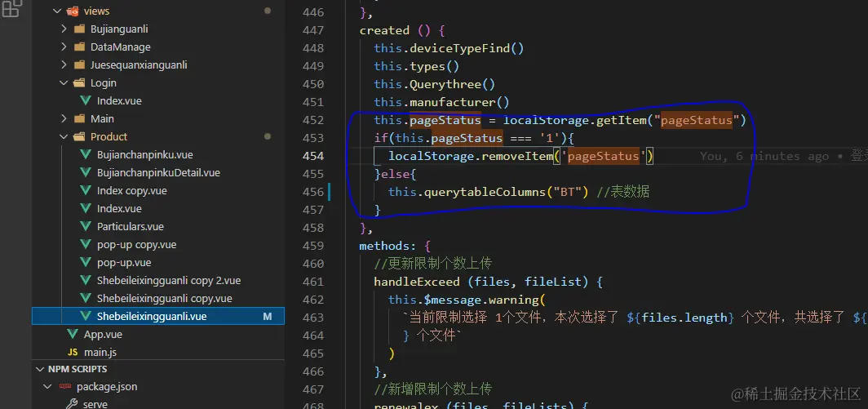The height and width of the screenshot is (409, 868).
Task: Open pop-up copy.vue file
Action: [137, 244]
